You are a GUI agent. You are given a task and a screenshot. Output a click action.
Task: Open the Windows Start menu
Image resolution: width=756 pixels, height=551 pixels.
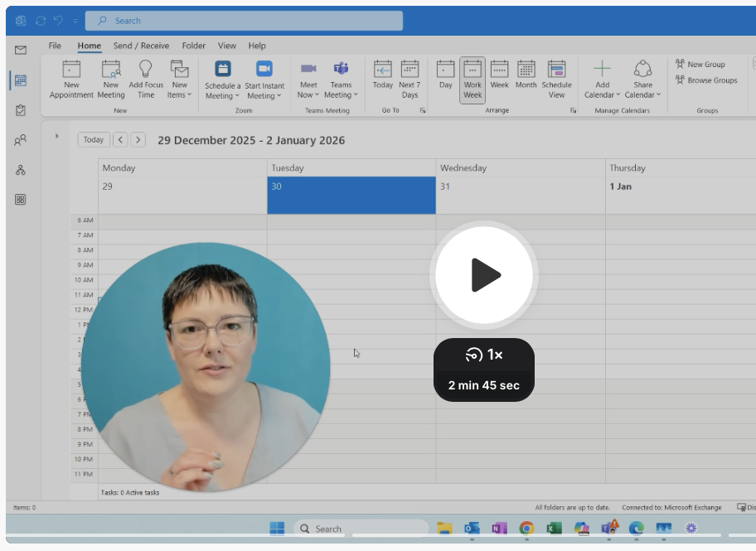click(277, 529)
